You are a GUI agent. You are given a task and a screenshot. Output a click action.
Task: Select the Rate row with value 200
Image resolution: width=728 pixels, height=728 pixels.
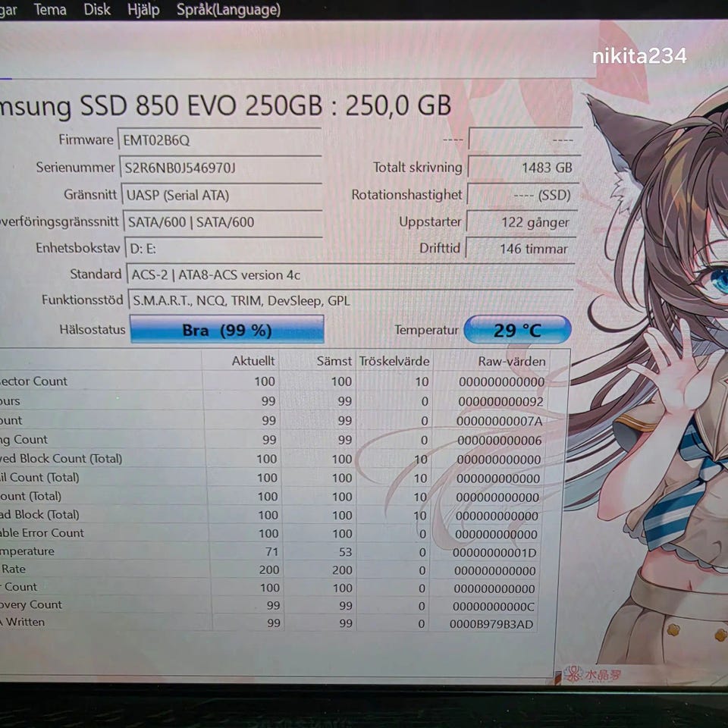pyautogui.click(x=268, y=570)
